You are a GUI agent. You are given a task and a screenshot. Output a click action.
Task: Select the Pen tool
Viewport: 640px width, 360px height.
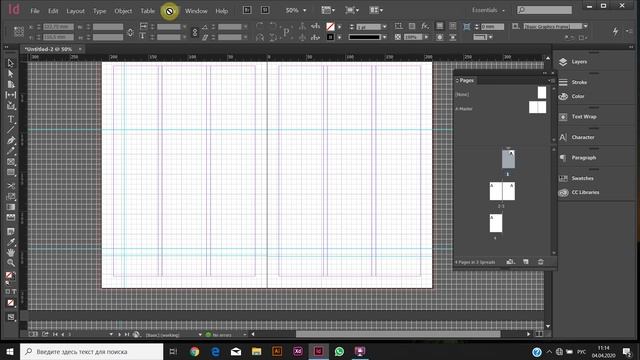pos(11,141)
